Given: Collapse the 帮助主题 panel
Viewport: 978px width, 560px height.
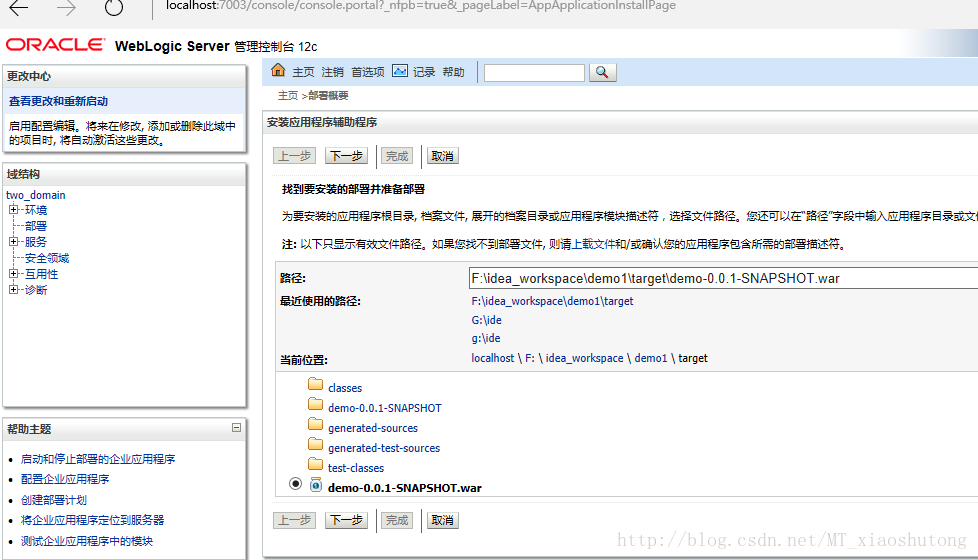Looking at the screenshot, I should pos(236,428).
